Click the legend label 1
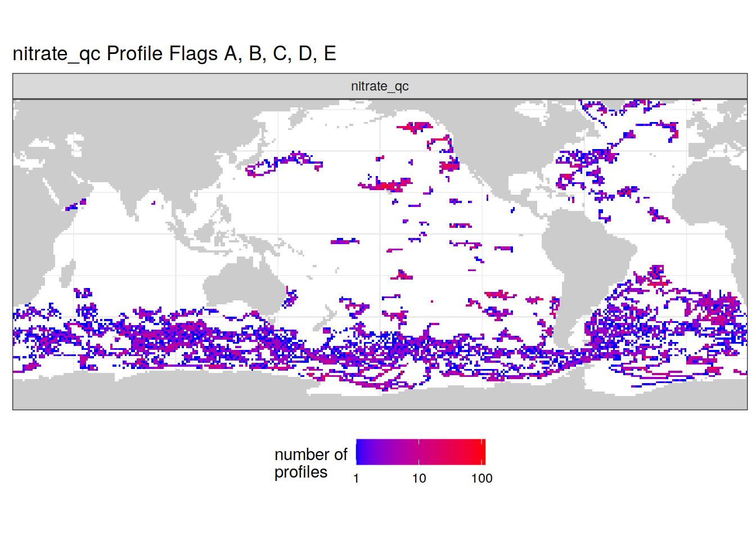The width and height of the screenshot is (756, 540). [356, 478]
